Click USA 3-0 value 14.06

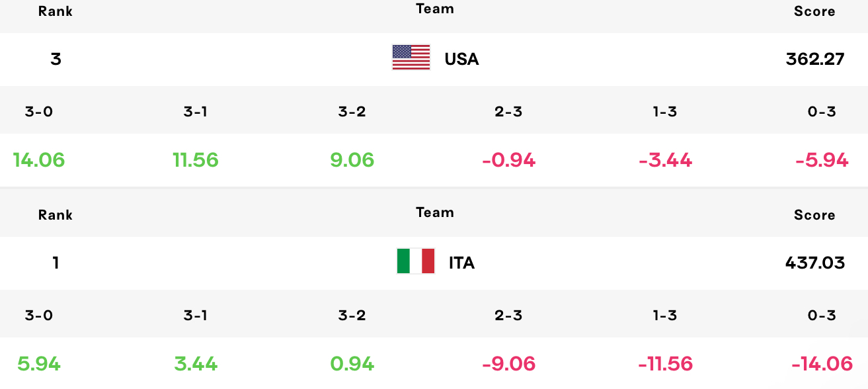(x=39, y=159)
